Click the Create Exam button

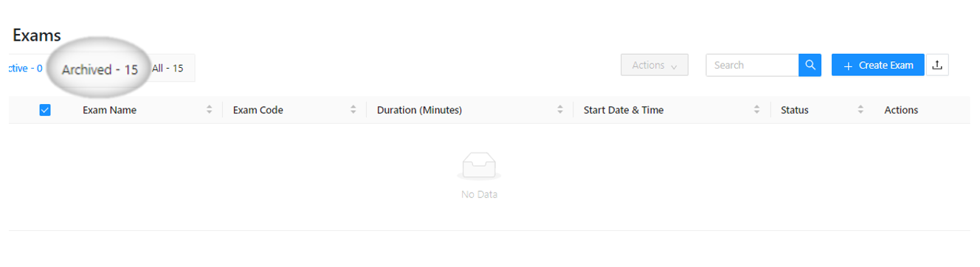coord(878,65)
